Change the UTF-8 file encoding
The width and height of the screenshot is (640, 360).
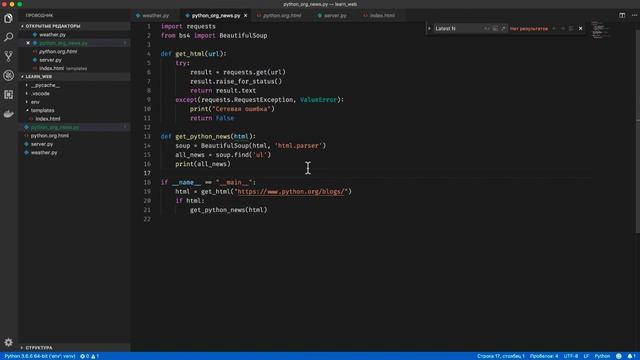(571, 356)
